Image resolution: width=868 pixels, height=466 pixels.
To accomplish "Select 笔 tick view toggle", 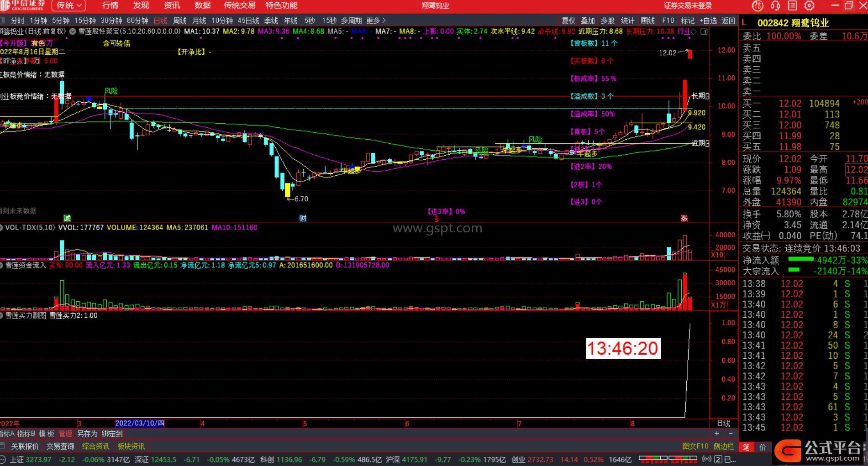I will [746, 447].
